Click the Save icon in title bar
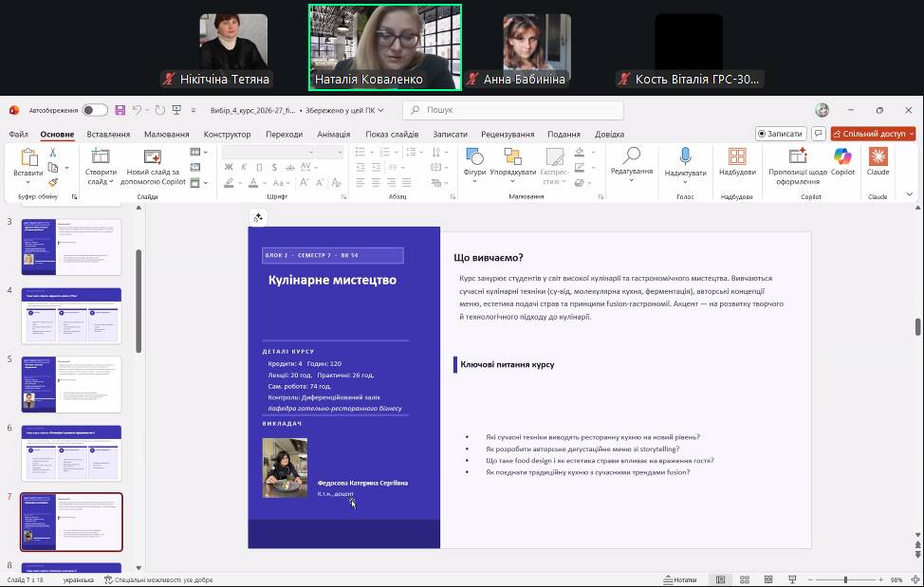924x587 pixels. pos(120,110)
